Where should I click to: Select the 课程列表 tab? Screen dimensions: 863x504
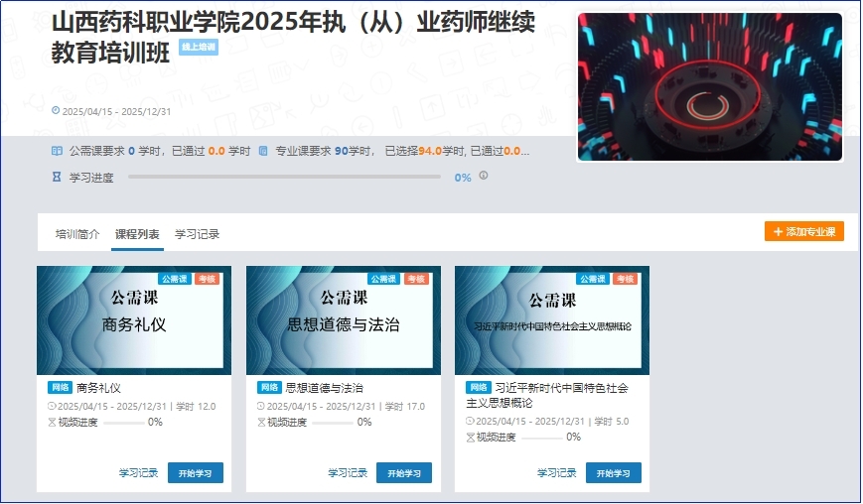137,234
